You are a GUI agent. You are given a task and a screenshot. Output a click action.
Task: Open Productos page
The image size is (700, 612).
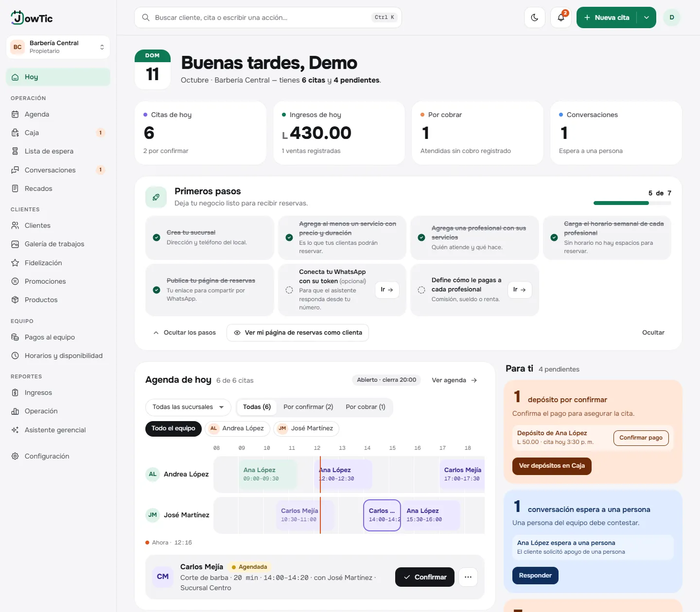(x=58, y=300)
